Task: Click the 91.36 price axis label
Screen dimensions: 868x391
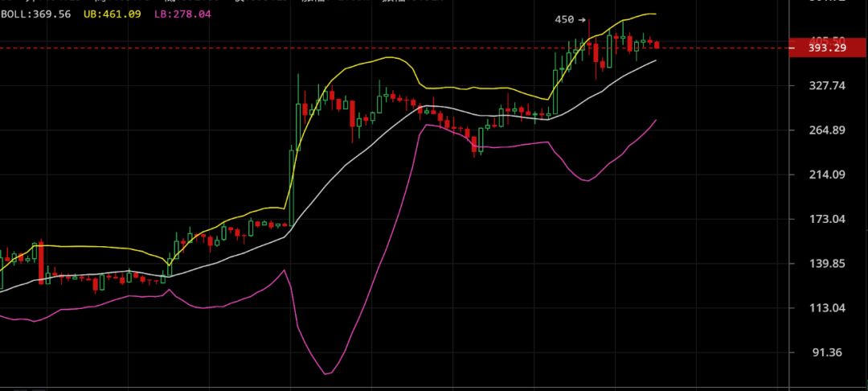Action: 829,352
